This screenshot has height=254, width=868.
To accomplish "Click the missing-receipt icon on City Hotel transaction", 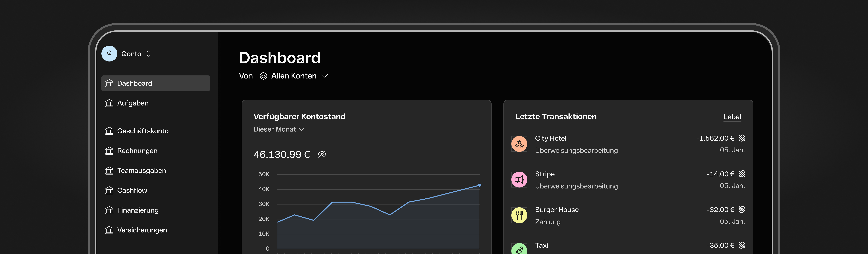I will pos(741,138).
